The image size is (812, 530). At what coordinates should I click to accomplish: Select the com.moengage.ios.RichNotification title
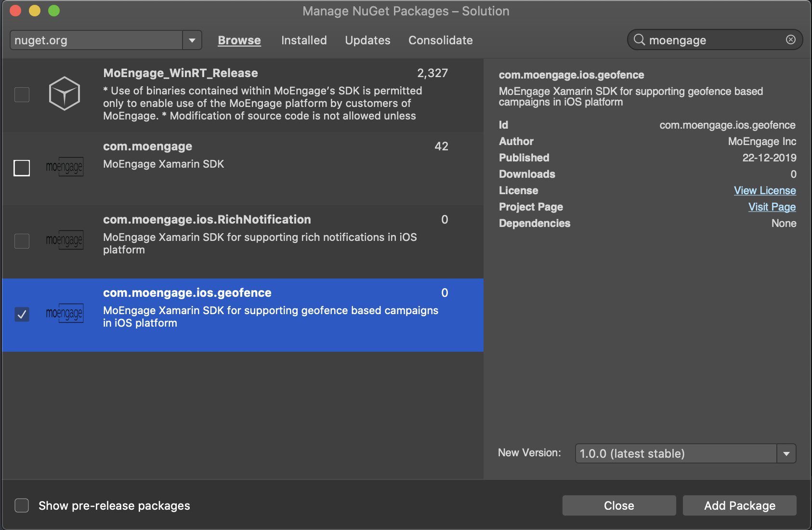pos(207,220)
